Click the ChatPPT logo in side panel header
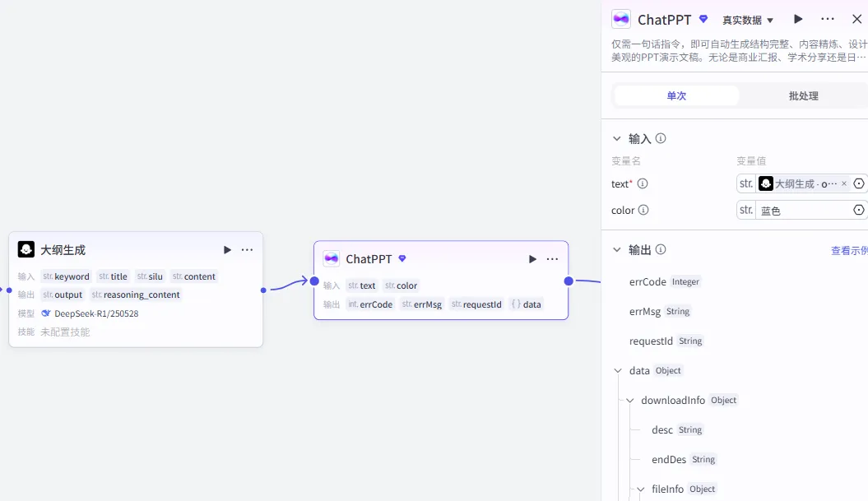868x501 pixels. coord(621,20)
